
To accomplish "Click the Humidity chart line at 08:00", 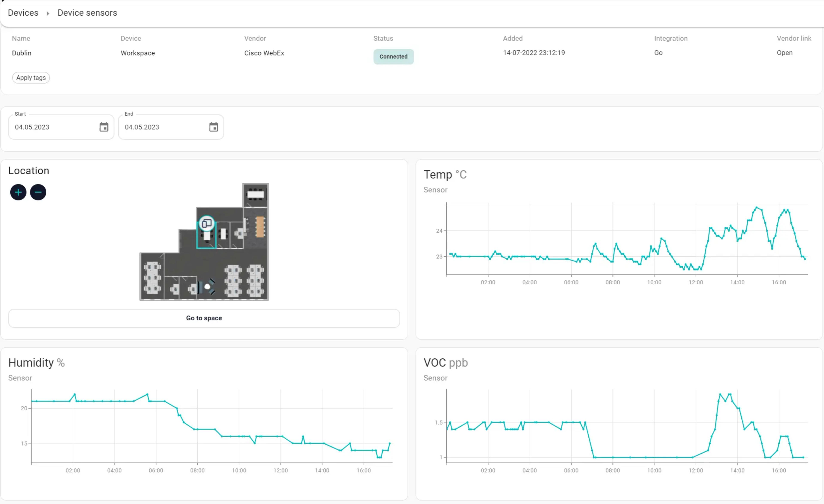I will click(197, 429).
